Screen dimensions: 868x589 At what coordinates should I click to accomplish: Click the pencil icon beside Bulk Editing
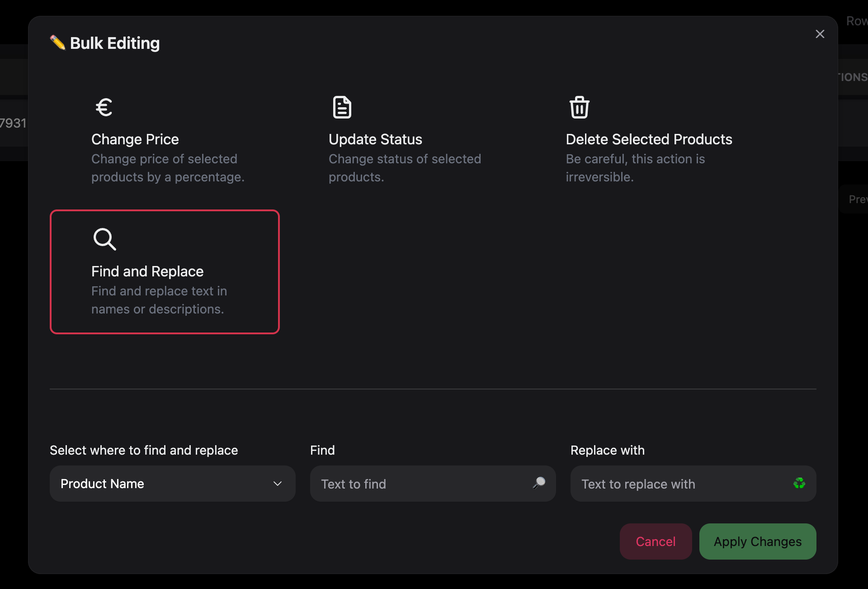click(x=57, y=43)
